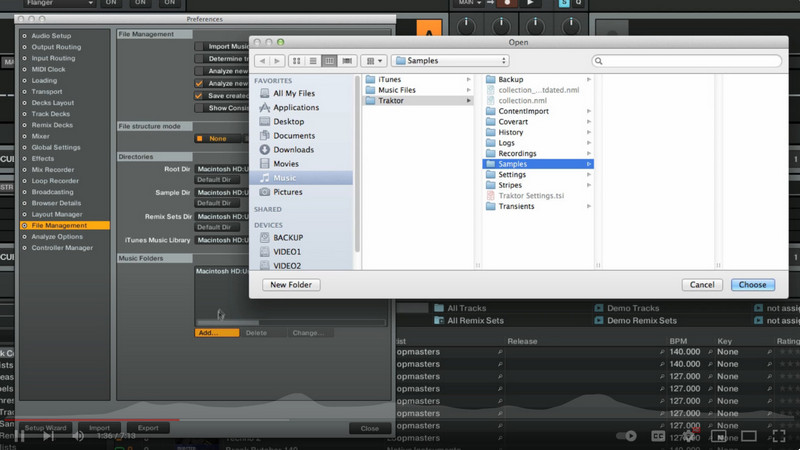Open the Music Files folder
The image size is (800, 450).
click(x=418, y=90)
